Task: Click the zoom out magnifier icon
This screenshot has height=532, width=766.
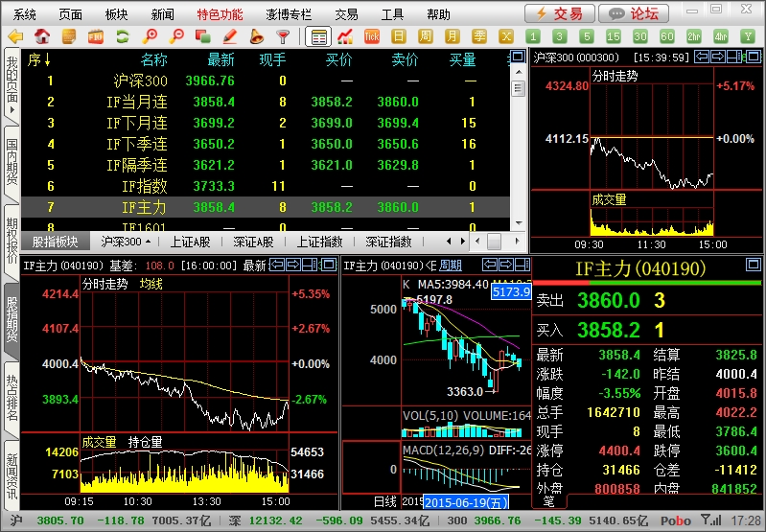Action: [x=176, y=36]
